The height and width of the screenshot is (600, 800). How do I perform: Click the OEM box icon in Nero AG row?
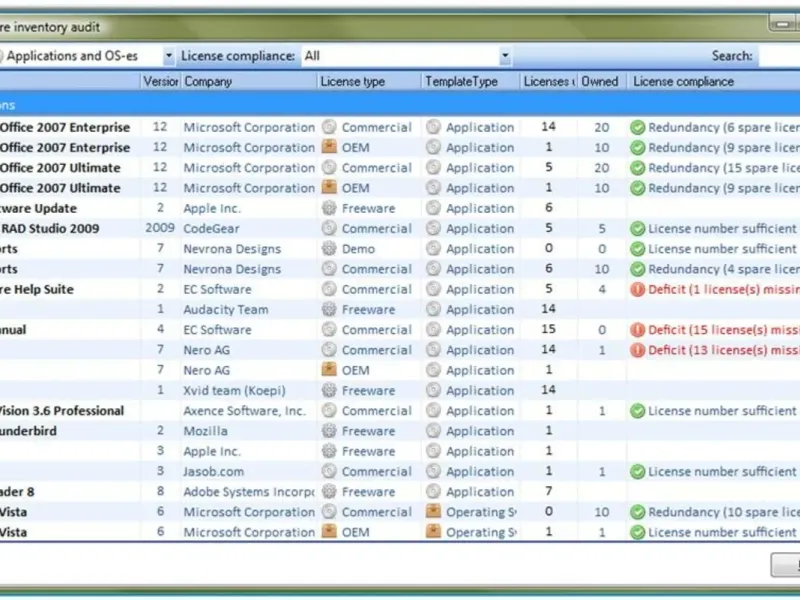tap(329, 370)
